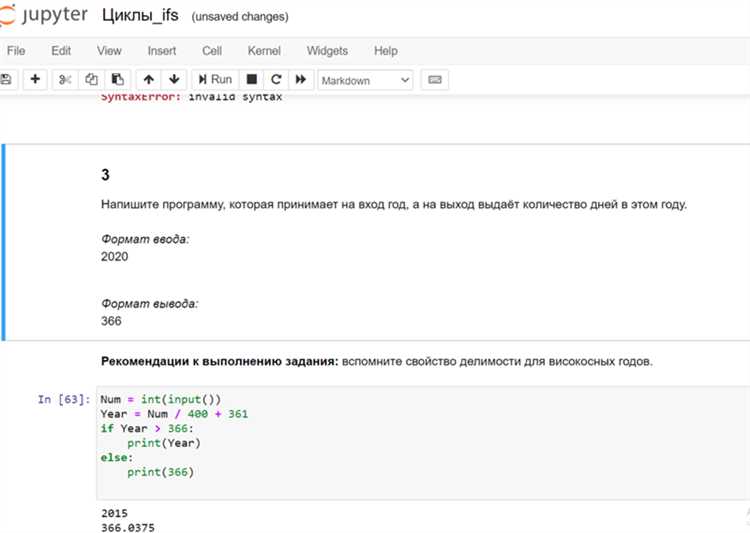
Task: Restart the kernel using the circular arrow
Action: [x=276, y=79]
